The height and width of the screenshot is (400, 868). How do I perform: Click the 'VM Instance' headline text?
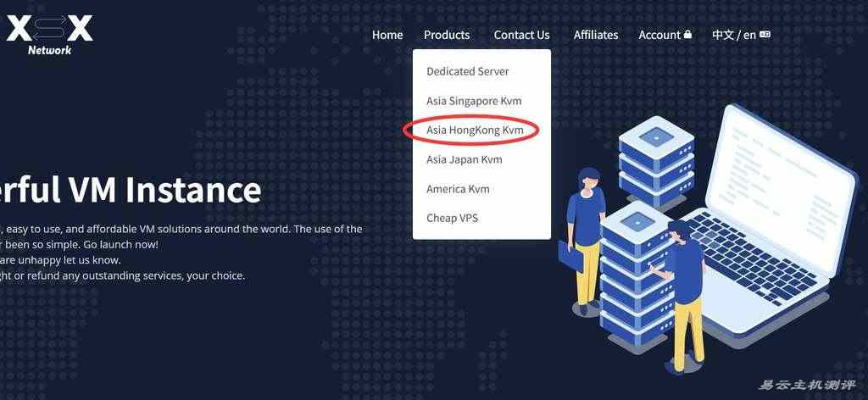tap(164, 190)
